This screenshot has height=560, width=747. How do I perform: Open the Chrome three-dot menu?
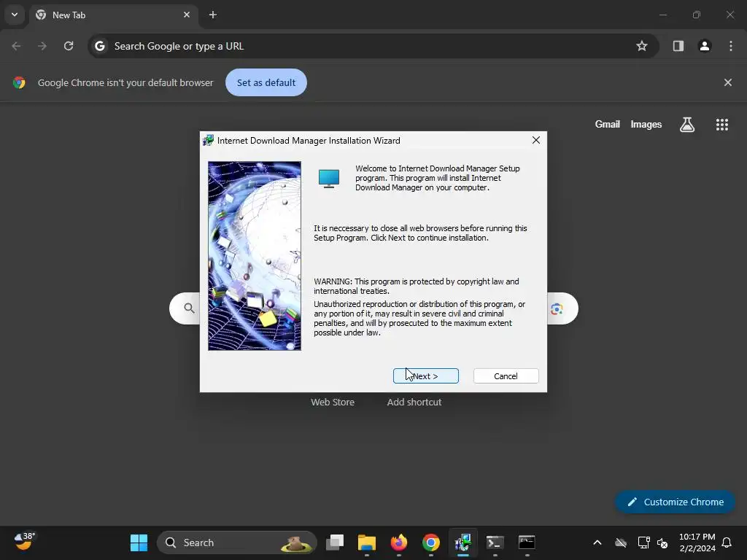(x=731, y=46)
